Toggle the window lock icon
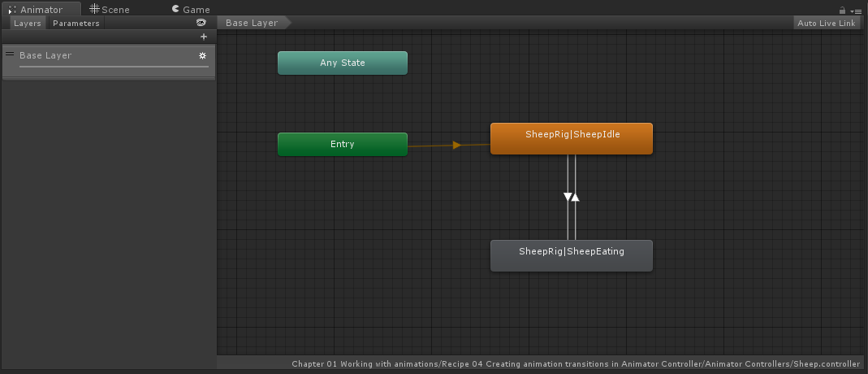 click(x=842, y=11)
